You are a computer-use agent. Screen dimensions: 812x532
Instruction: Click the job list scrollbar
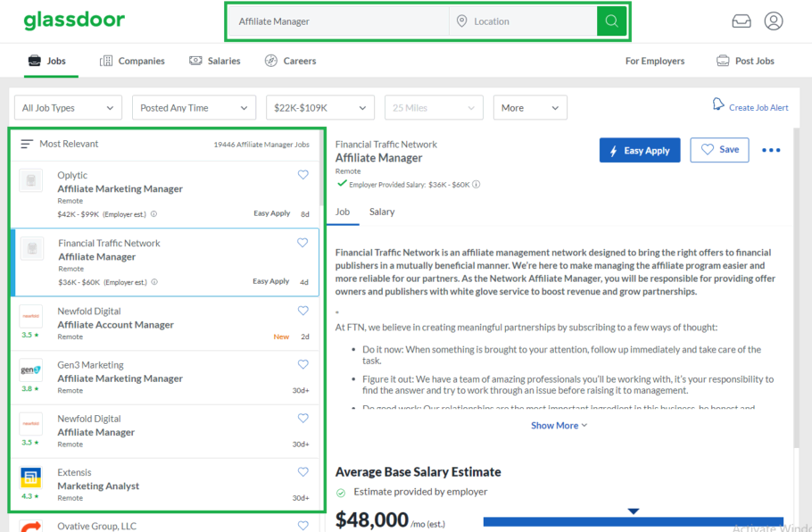[321, 169]
